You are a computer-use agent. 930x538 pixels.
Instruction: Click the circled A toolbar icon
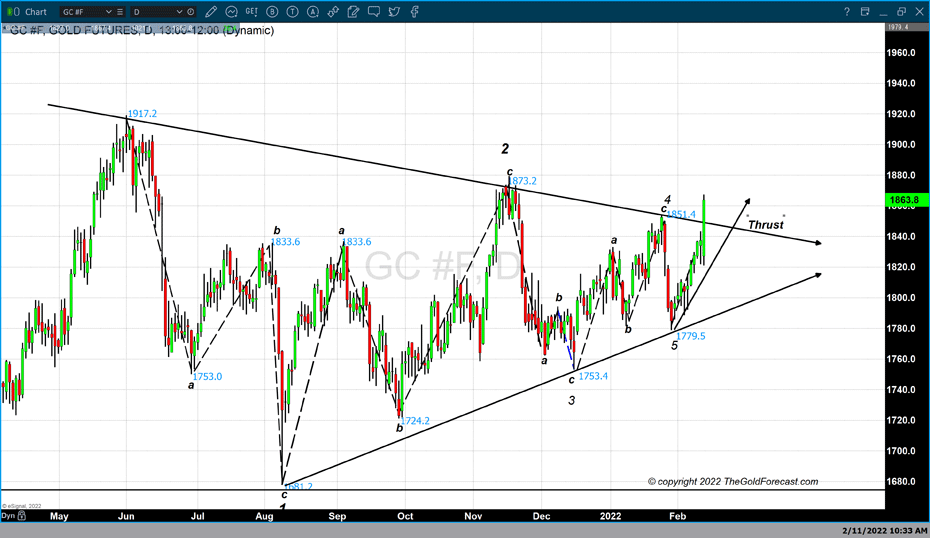(313, 11)
